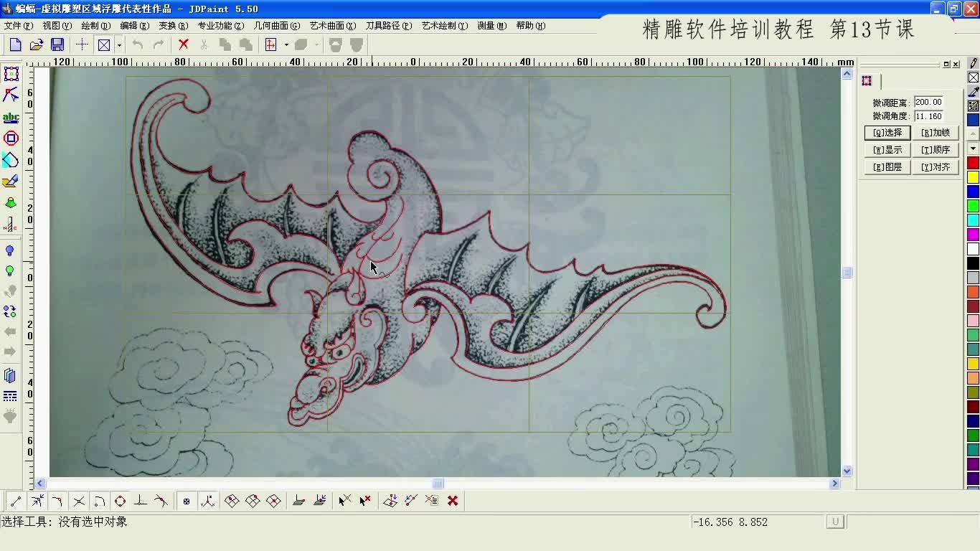Click the cursor with red X icon
The width and height of the screenshot is (980, 551).
point(365,501)
